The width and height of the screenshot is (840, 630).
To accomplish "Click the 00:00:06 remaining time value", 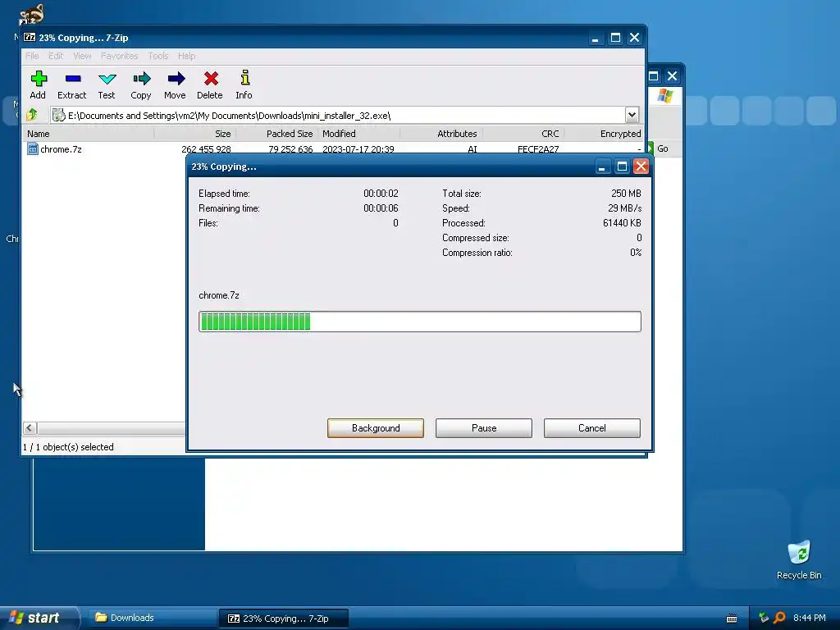I will 381,208.
